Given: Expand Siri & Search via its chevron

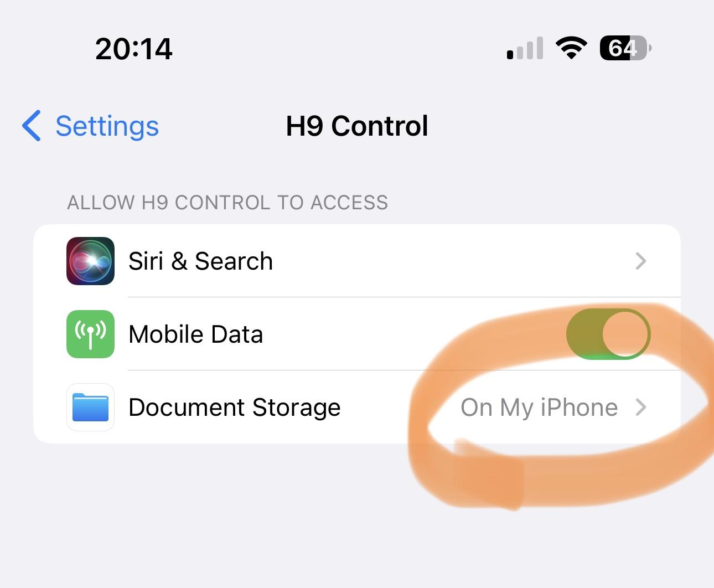Looking at the screenshot, I should 641,261.
